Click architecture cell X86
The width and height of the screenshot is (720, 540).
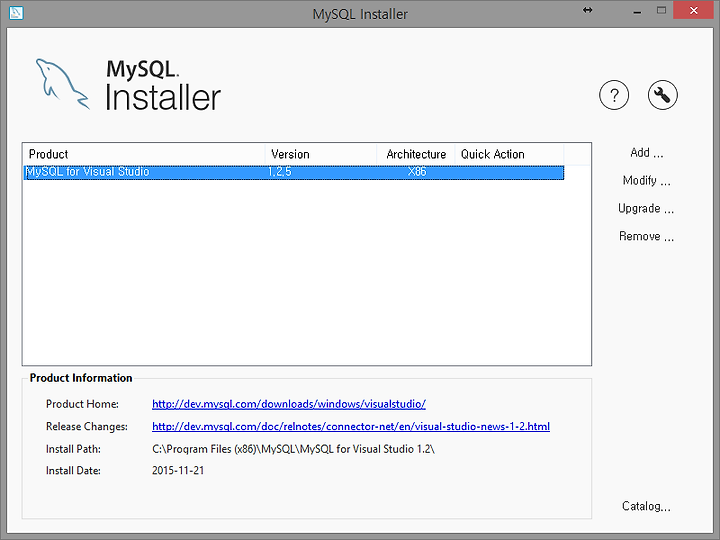(417, 172)
